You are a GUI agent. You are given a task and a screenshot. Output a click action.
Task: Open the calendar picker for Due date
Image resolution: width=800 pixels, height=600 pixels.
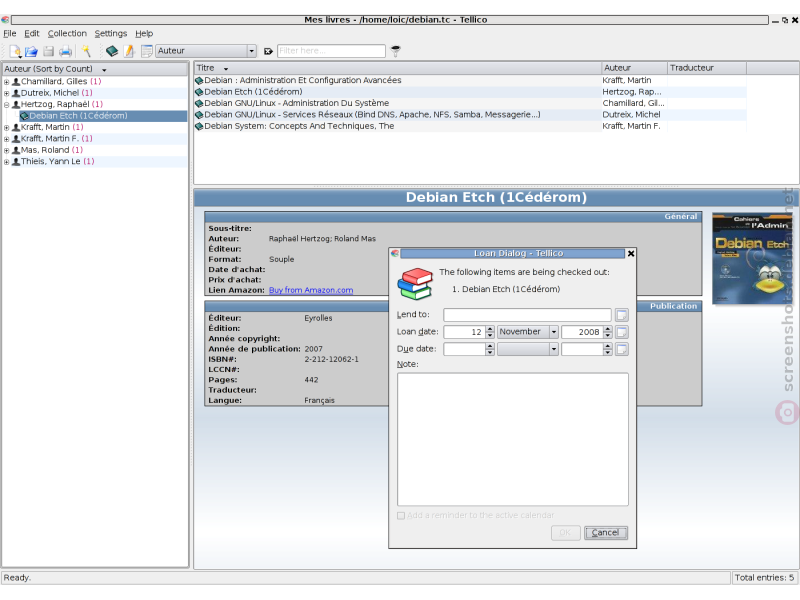click(621, 349)
